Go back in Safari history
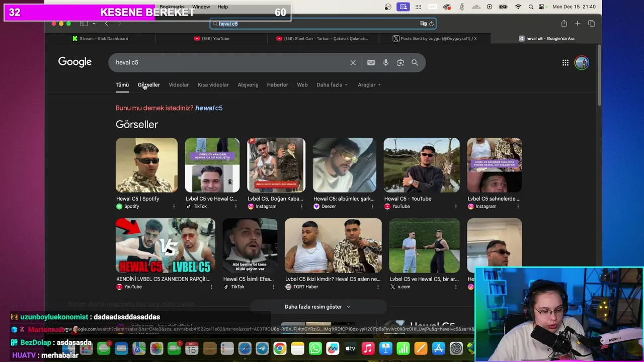 (x=106, y=24)
